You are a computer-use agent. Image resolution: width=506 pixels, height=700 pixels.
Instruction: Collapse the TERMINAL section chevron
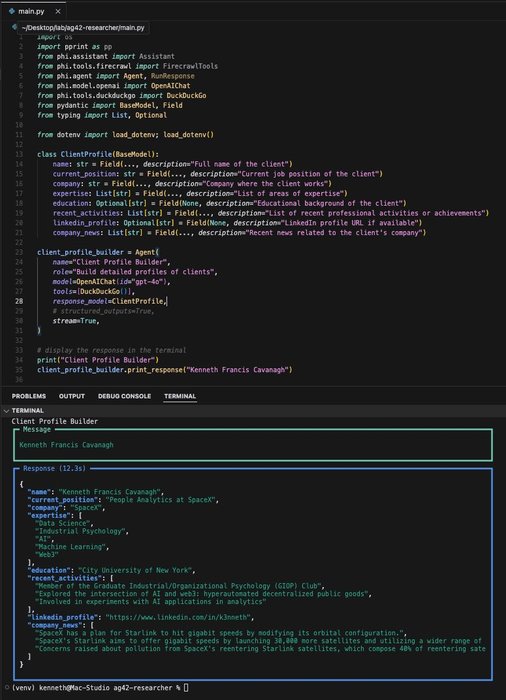[6, 411]
